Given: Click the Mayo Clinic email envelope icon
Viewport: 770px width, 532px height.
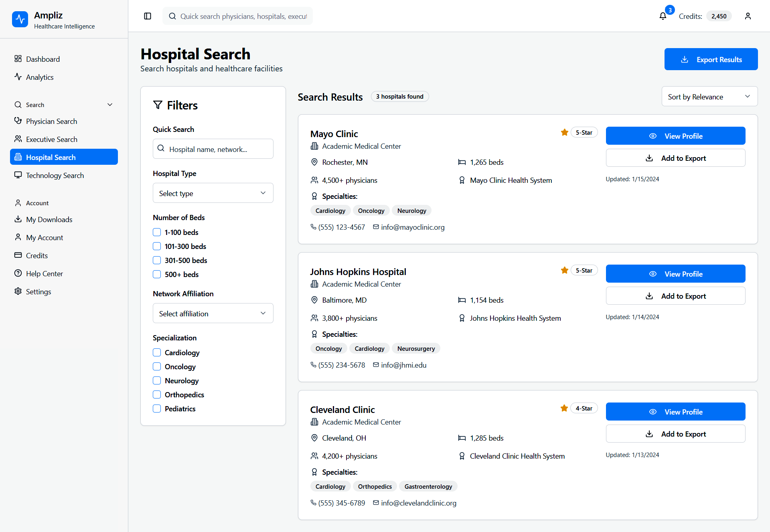Looking at the screenshot, I should pos(376,227).
